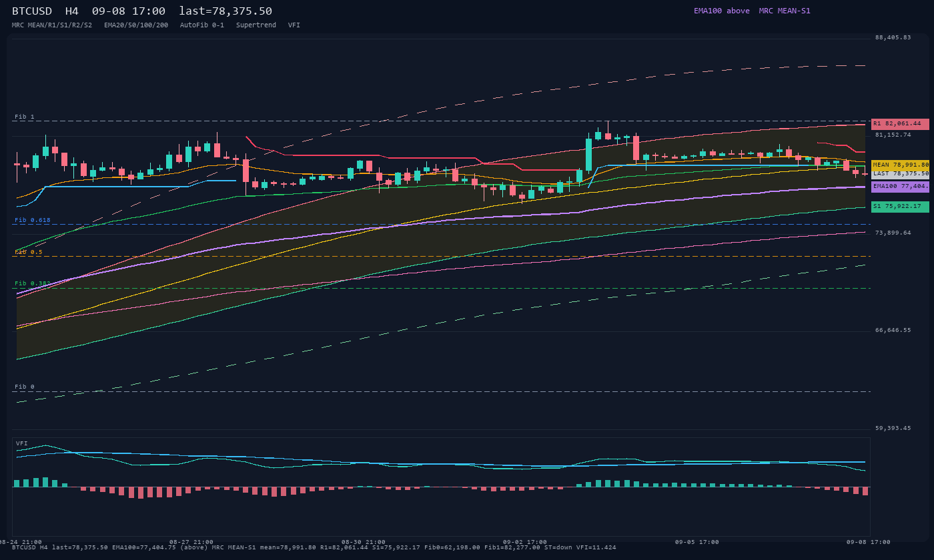Click the 08-27 21:00 time axis label
Image resolution: width=934 pixels, height=560 pixels.
(x=191, y=542)
